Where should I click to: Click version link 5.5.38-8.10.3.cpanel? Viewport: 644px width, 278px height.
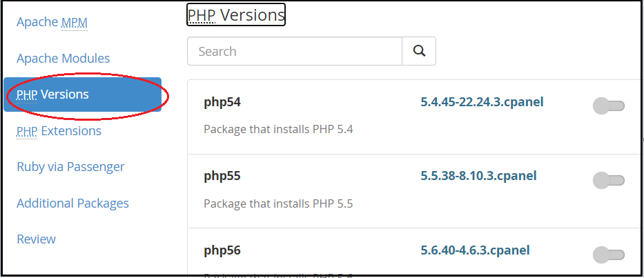tap(478, 176)
